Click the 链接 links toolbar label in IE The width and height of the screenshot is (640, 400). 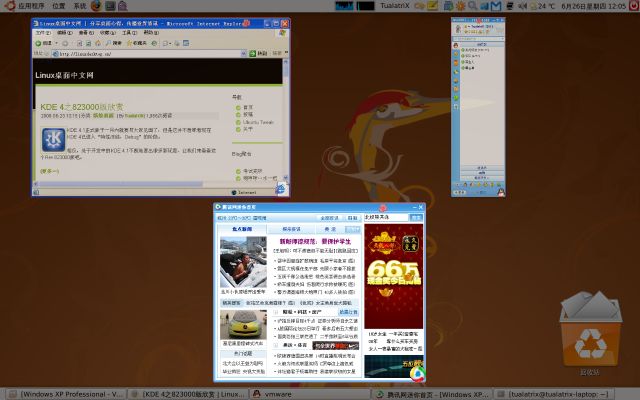click(x=277, y=53)
